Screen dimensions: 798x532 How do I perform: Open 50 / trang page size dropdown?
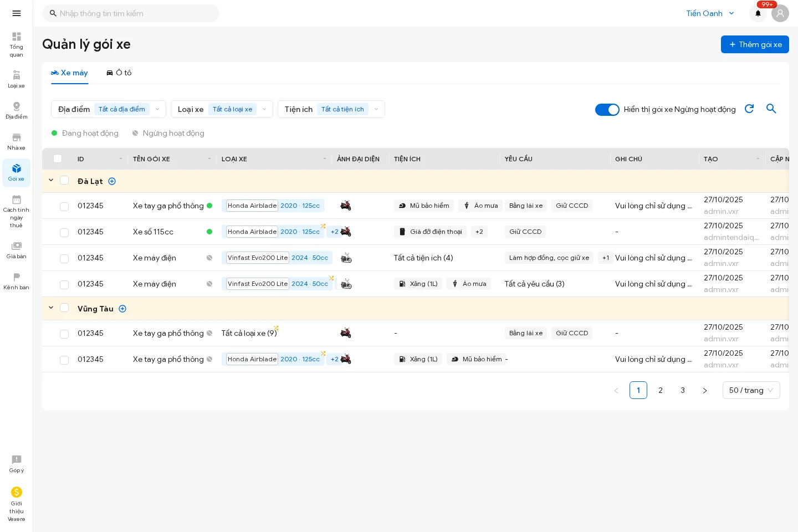coord(751,390)
